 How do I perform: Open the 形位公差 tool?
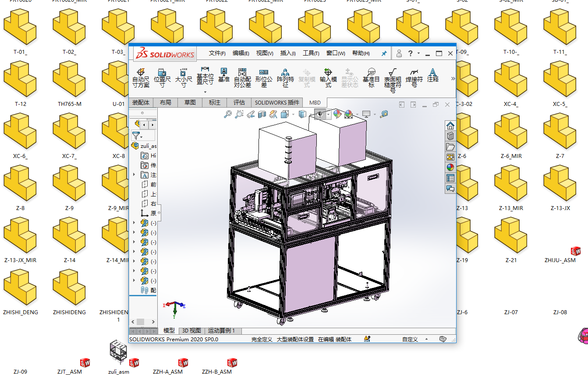(x=264, y=78)
